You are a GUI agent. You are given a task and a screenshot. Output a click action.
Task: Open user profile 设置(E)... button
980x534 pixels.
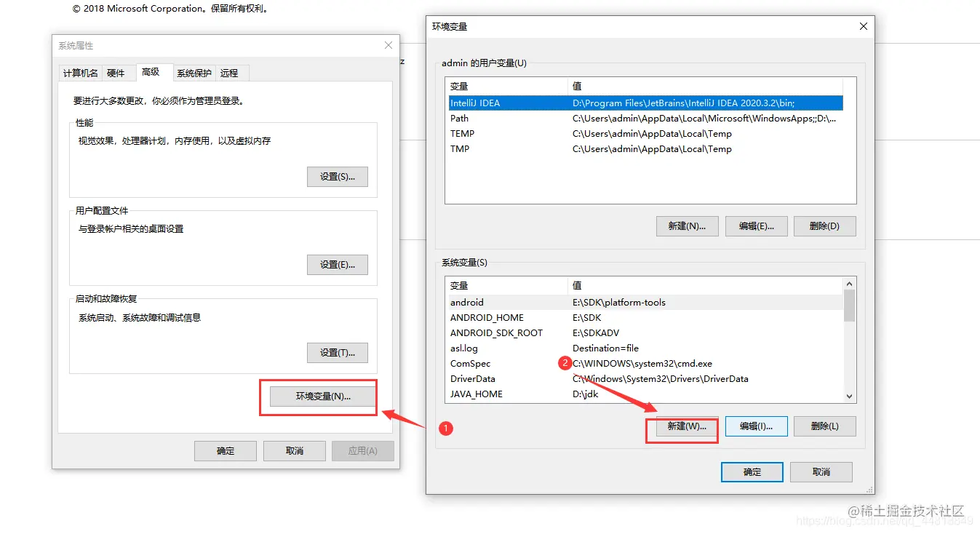point(338,265)
